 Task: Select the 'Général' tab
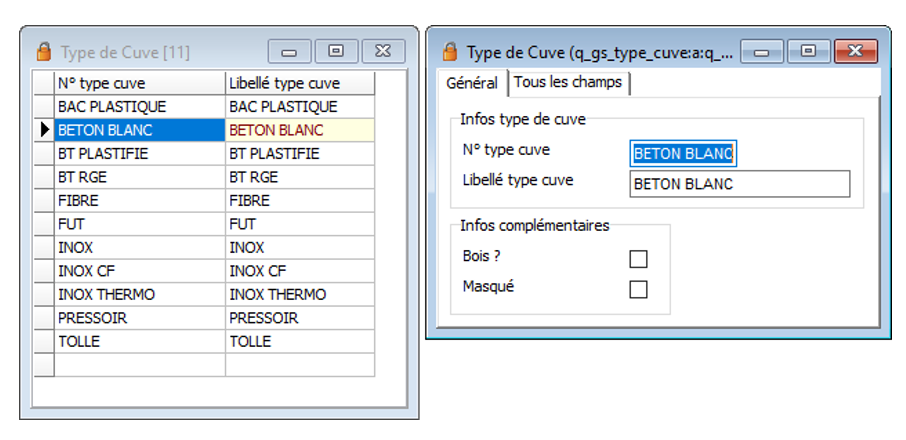coord(471,82)
